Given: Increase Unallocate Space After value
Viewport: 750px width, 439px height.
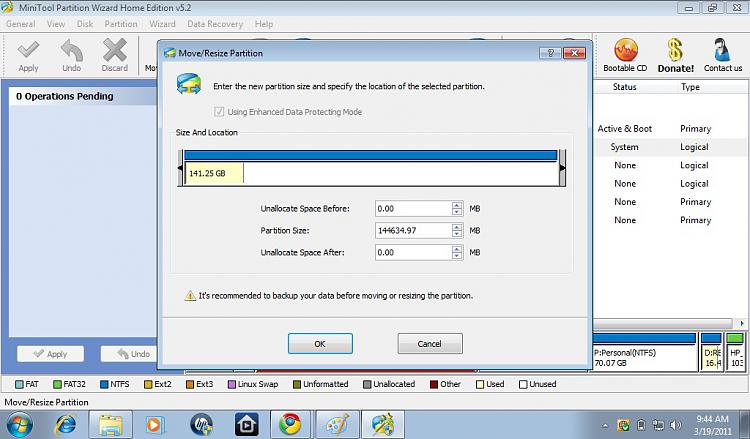Looking at the screenshot, I should tap(457, 249).
